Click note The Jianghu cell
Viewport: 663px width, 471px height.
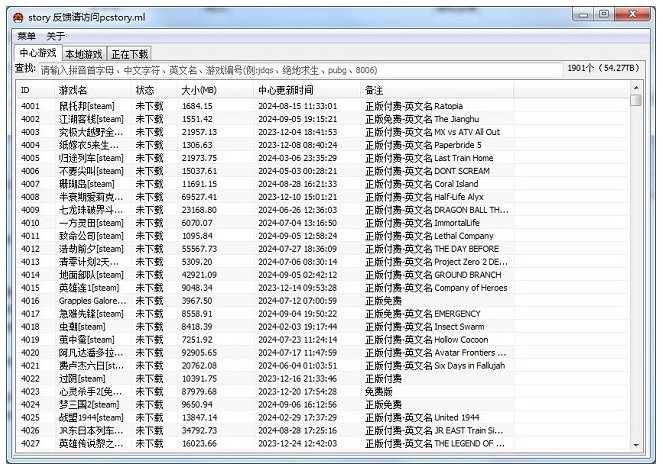[x=422, y=119]
